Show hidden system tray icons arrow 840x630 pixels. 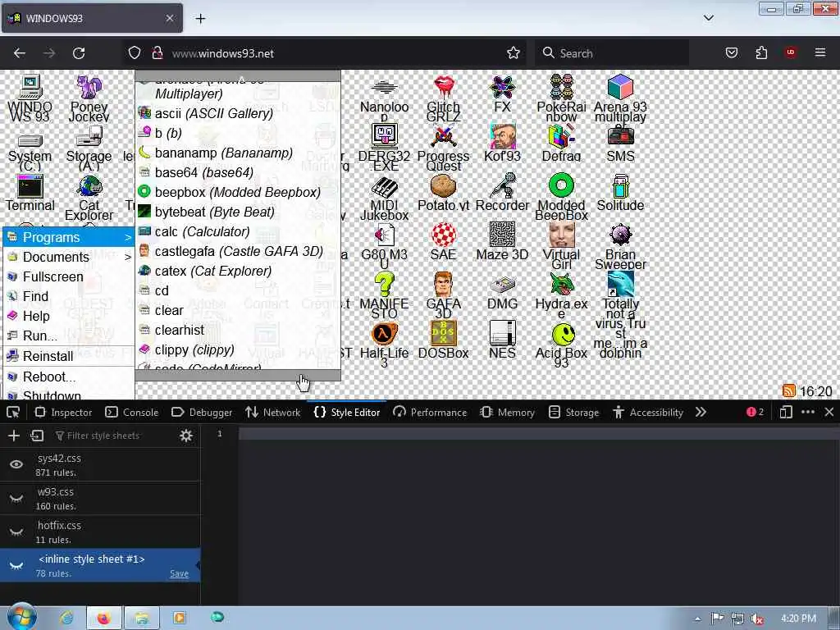coord(697,619)
